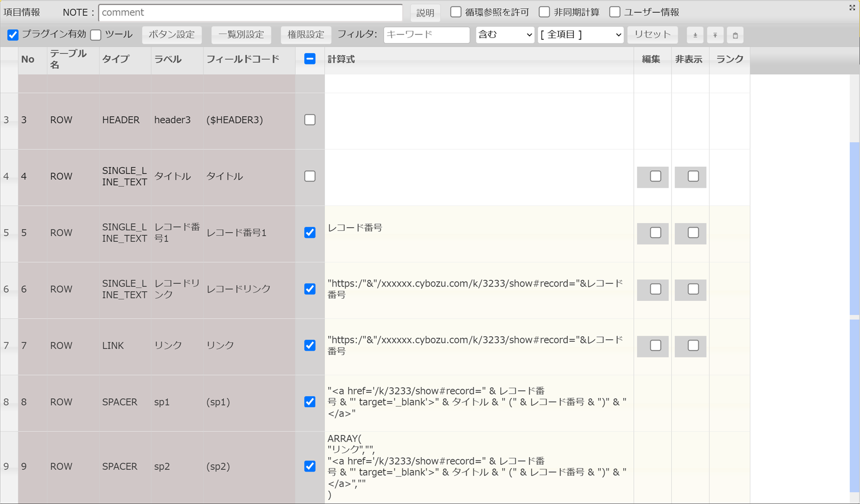This screenshot has width=860, height=504.
Task: Open the 含む filter condition dropdown
Action: [x=505, y=35]
